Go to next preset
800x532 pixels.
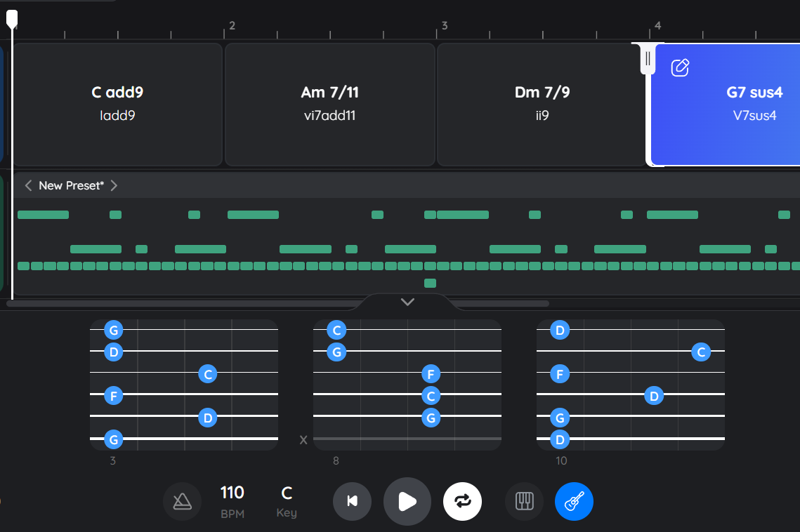[114, 186]
